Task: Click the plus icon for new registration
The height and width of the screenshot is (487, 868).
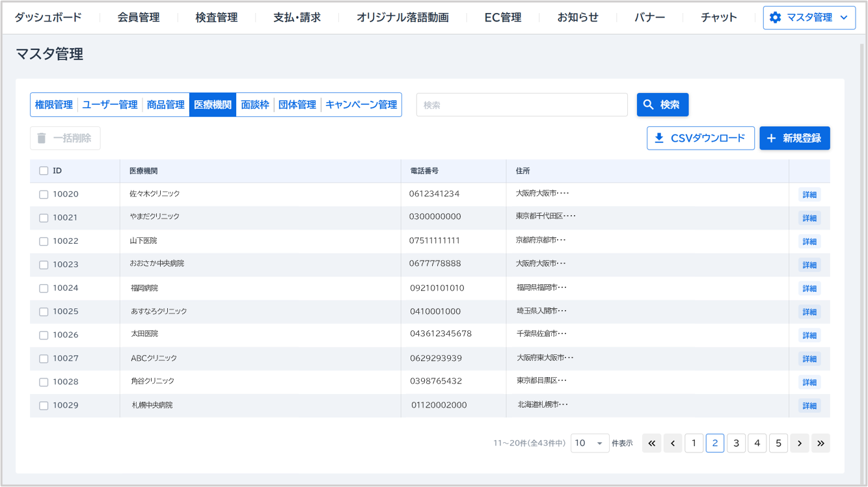Action: (x=794, y=138)
